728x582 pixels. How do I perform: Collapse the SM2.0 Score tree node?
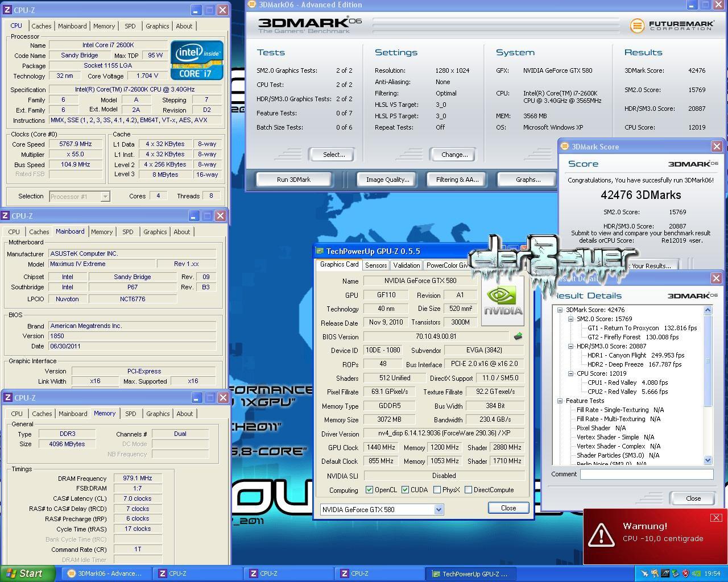(x=570, y=319)
